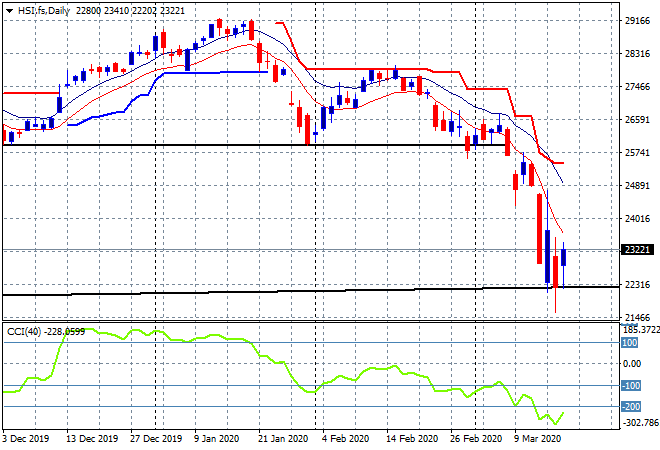This screenshot has width=660, height=450.
Task: Click the -302.786 CCI scale value
Action: [641, 422]
